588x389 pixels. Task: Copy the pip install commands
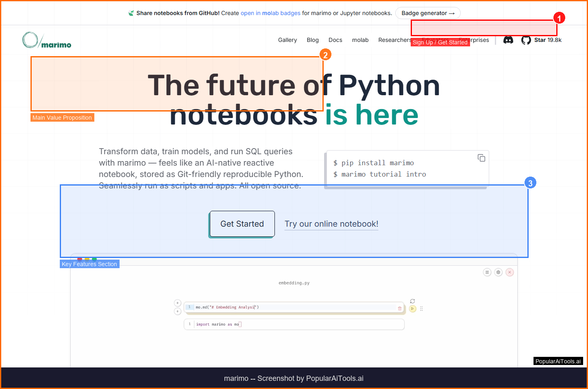pyautogui.click(x=481, y=158)
